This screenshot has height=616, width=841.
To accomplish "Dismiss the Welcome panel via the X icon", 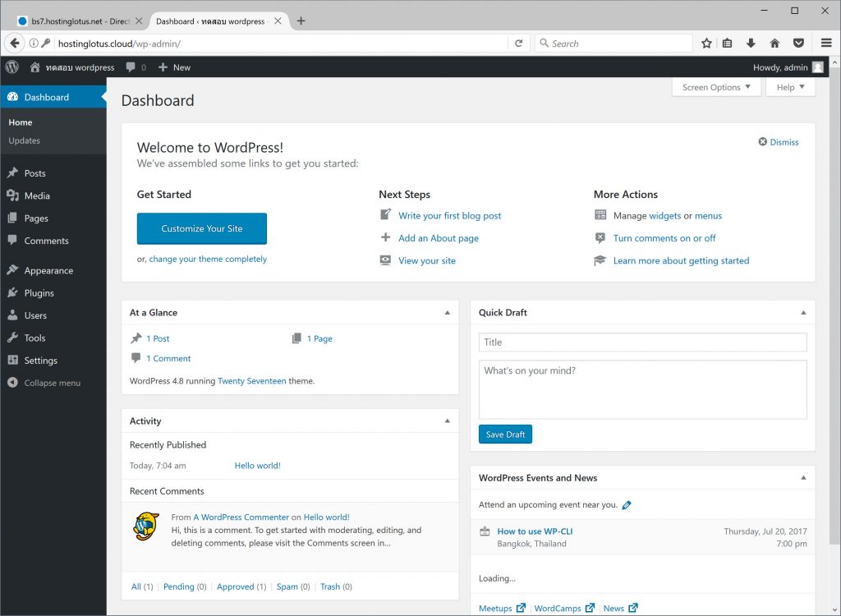I will coord(762,141).
